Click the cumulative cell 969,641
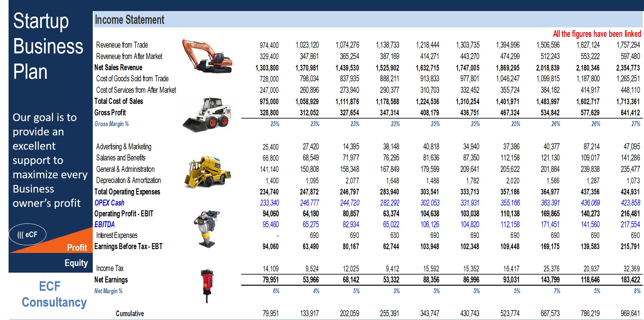The height and width of the screenshot is (320, 644). click(630, 314)
